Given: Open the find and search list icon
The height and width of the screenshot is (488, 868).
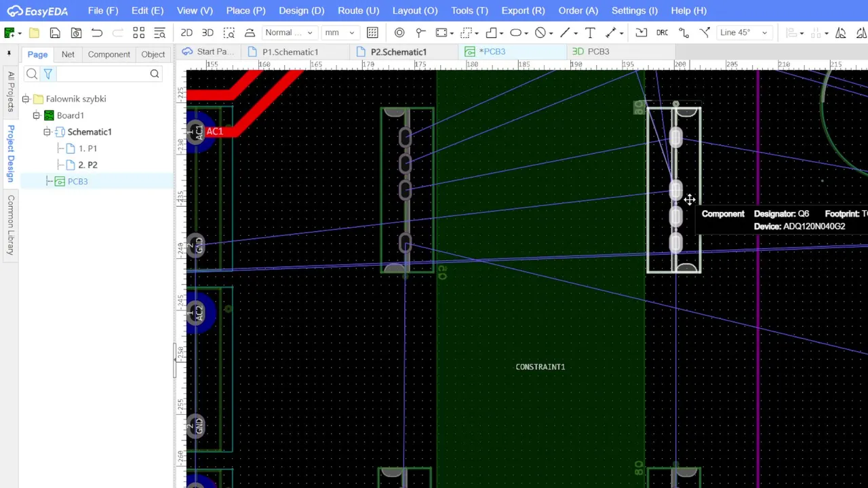Looking at the screenshot, I should tap(160, 33).
